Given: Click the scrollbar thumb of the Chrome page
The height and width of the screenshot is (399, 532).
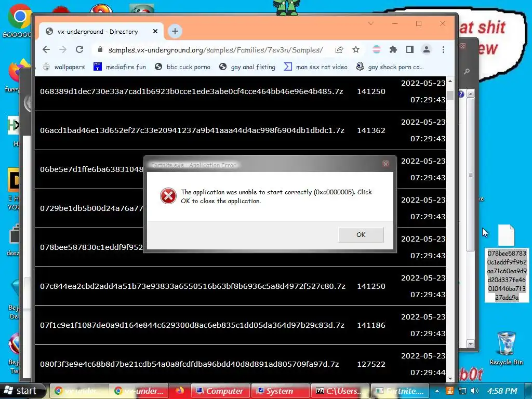Looking at the screenshot, I should (x=450, y=96).
